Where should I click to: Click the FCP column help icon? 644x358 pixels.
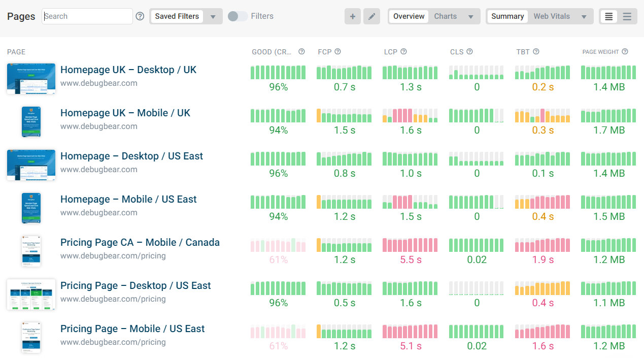point(337,51)
